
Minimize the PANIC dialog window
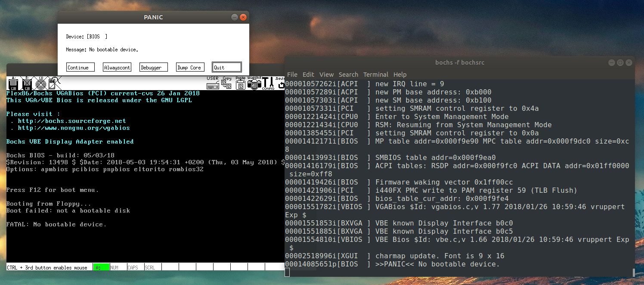(x=234, y=17)
